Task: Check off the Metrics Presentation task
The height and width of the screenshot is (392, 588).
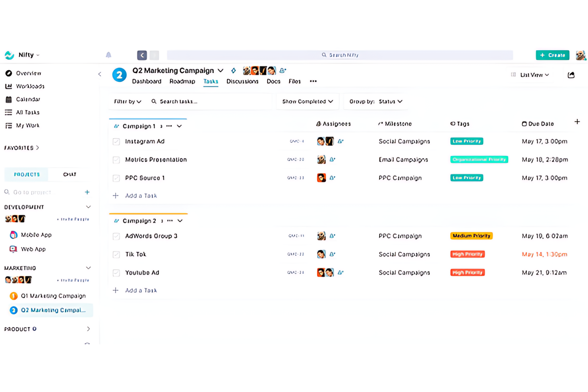Action: pyautogui.click(x=116, y=160)
